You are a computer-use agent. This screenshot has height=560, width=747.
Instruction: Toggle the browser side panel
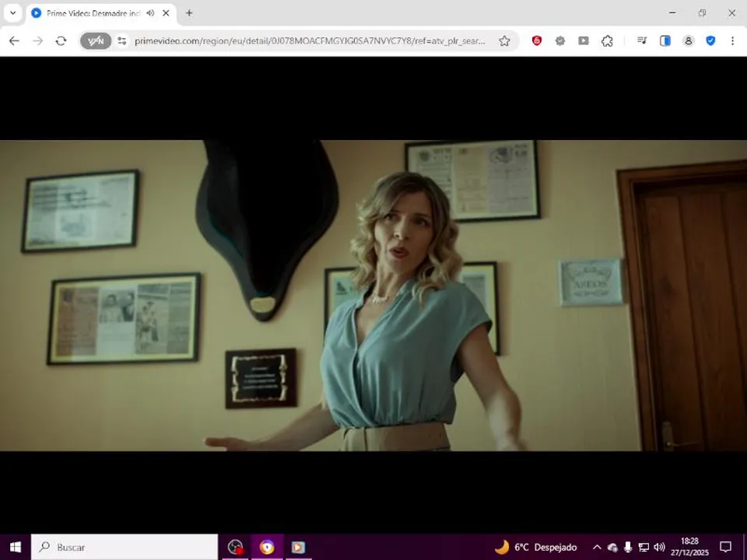coord(665,41)
